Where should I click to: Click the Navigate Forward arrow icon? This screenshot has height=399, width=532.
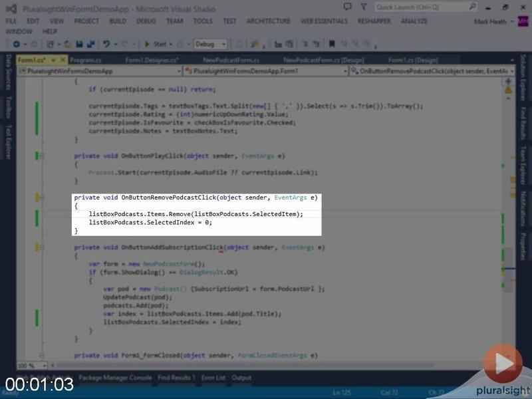pyautogui.click(x=34, y=44)
